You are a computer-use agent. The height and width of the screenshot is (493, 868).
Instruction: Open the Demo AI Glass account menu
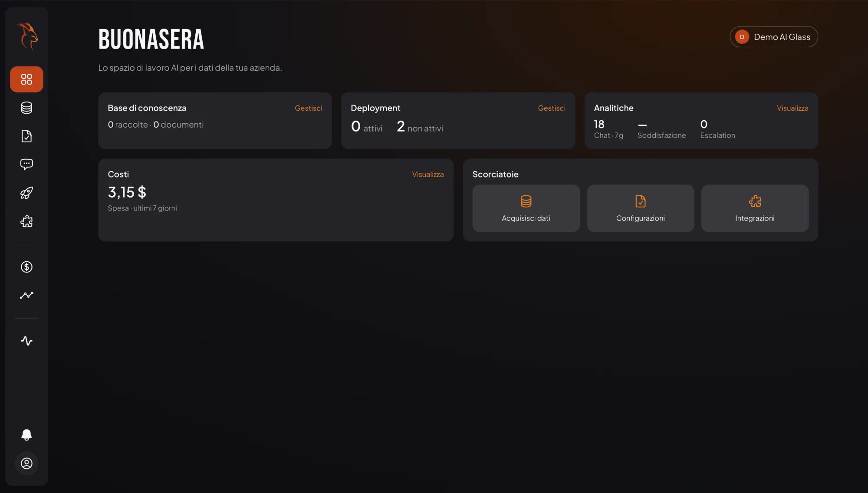point(774,37)
